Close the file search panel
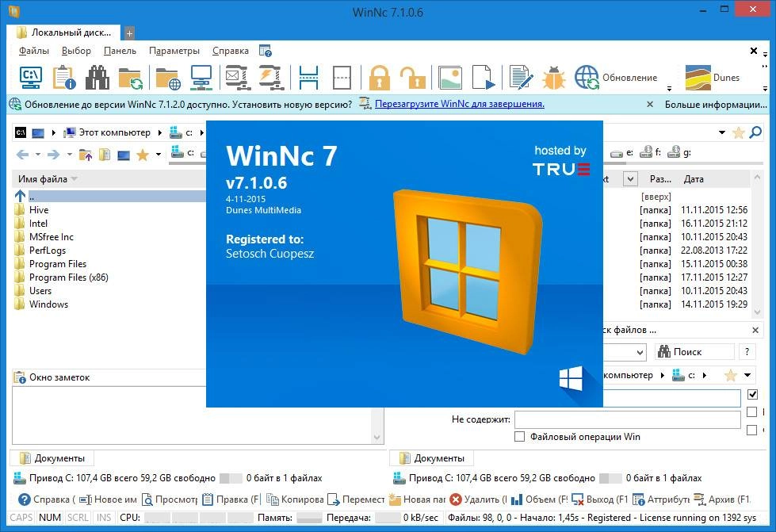Screen dimensions: 776x532 pos(755,330)
